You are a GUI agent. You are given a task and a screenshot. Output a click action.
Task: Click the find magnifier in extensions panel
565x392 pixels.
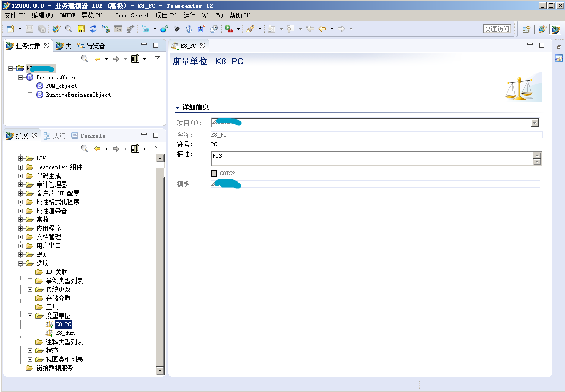tap(84, 148)
